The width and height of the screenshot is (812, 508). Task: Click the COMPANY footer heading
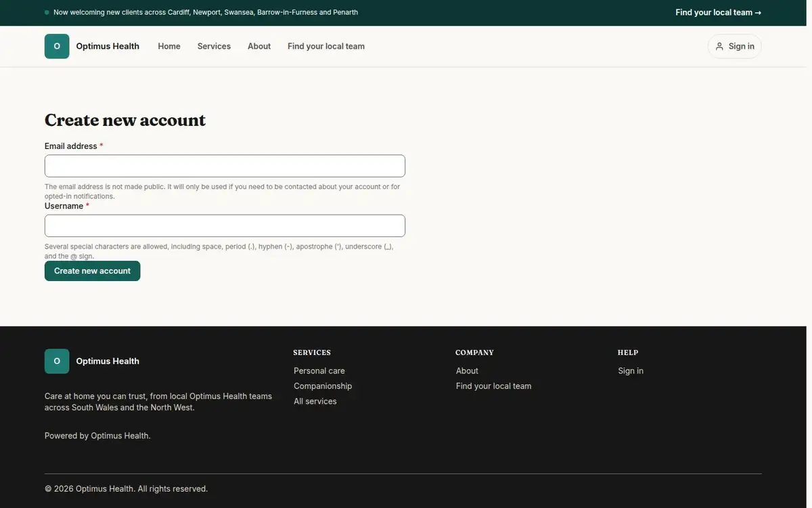point(474,352)
